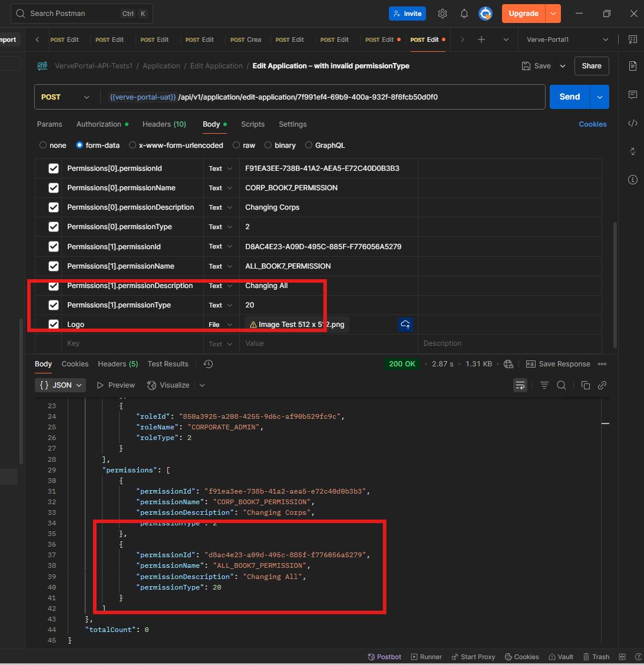The image size is (644, 665).
Task: Copy the response body to clipboard
Action: pos(585,385)
